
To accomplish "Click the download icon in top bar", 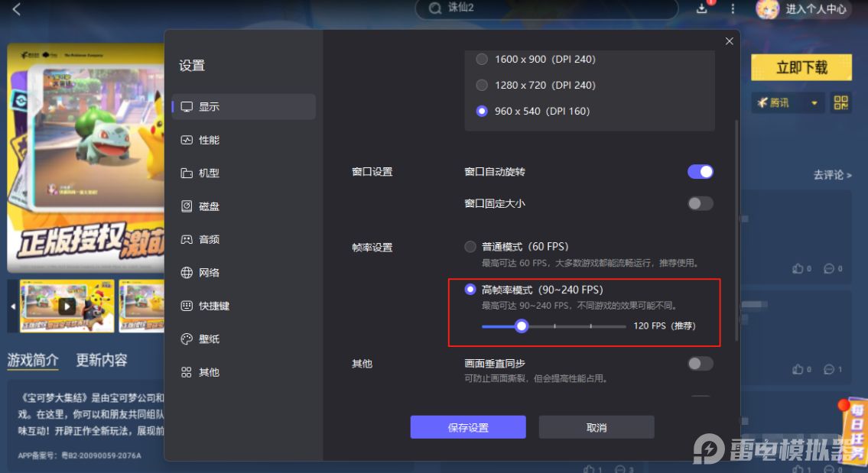I will click(x=701, y=8).
